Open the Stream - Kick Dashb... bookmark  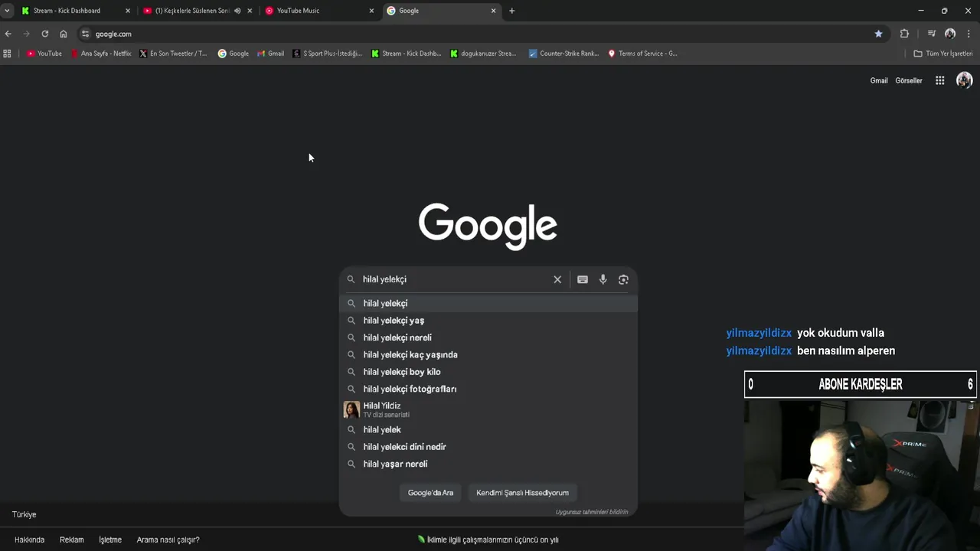(407, 54)
